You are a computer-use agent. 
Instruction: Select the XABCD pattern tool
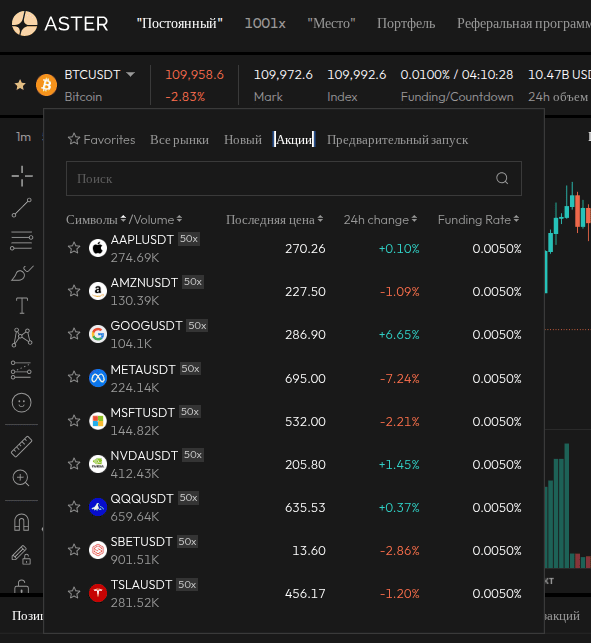pos(22,337)
